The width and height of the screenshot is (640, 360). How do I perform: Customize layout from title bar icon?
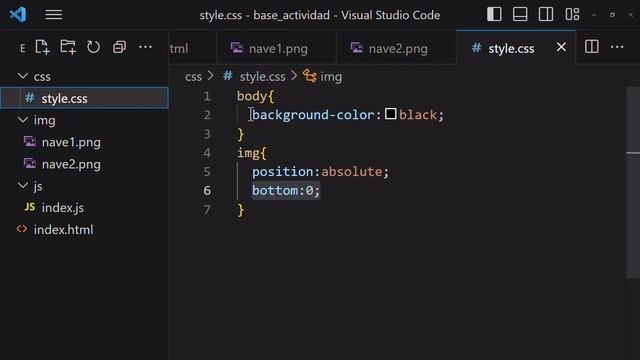572,15
